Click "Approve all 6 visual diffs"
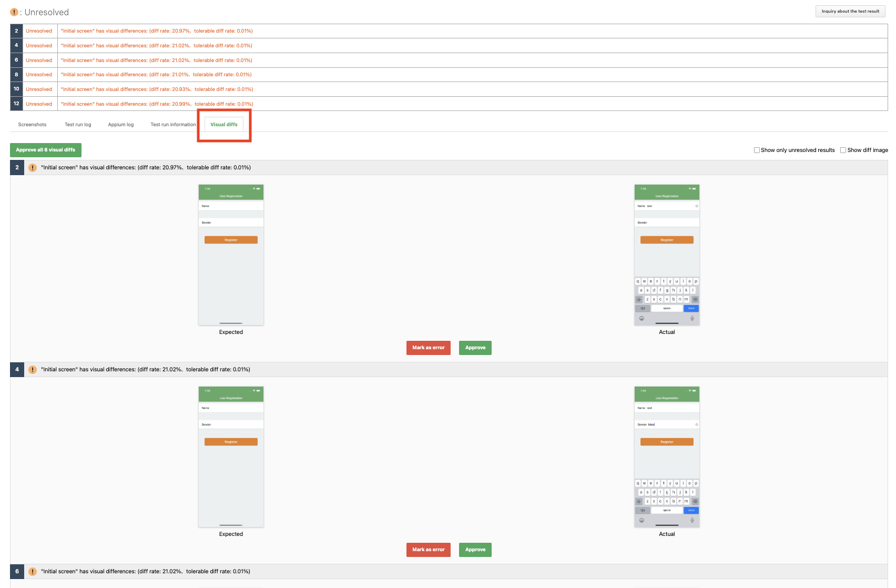The height and width of the screenshot is (588, 896). point(45,150)
